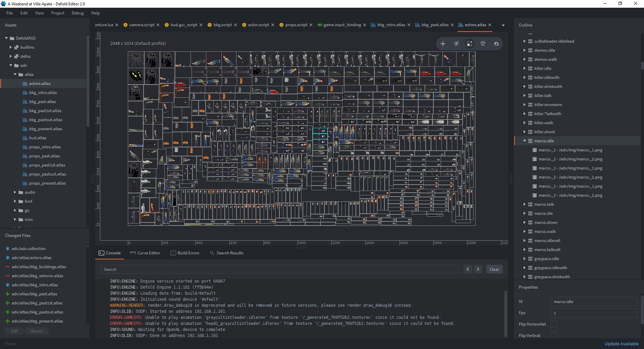Close the actors.atlas tab
The image size is (644, 349).
pyautogui.click(x=490, y=25)
